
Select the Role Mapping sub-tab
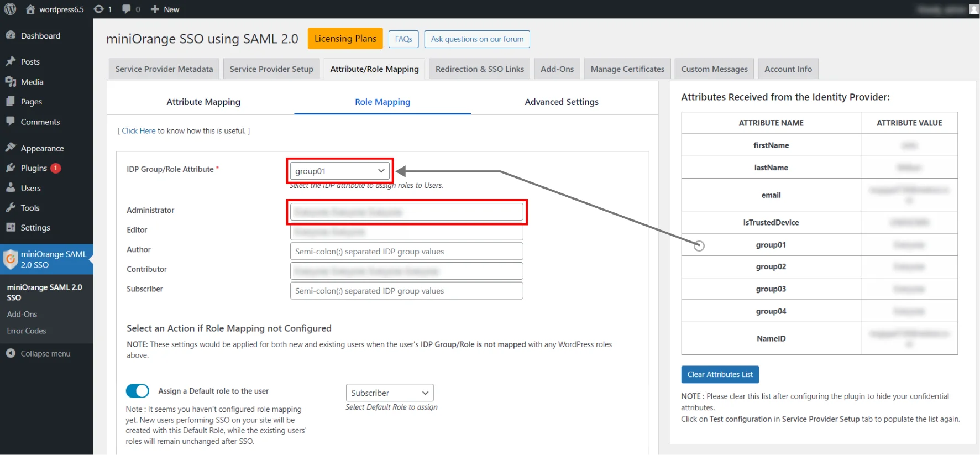pos(382,102)
